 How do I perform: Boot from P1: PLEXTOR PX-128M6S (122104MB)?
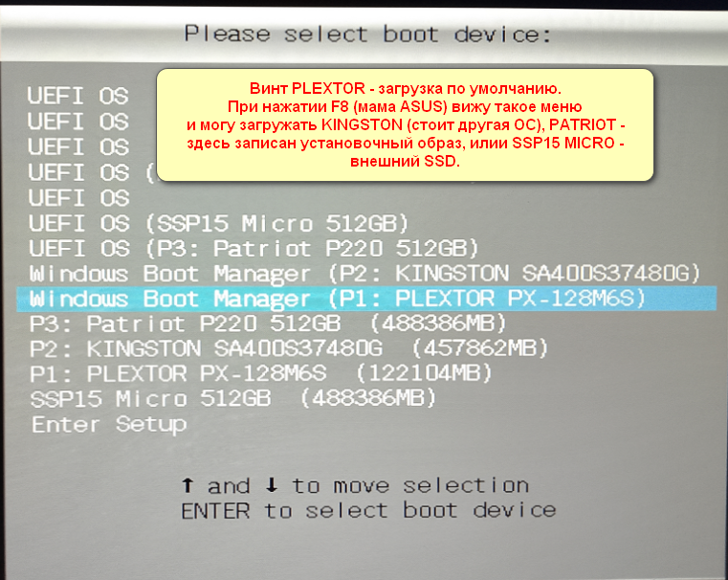260,374
